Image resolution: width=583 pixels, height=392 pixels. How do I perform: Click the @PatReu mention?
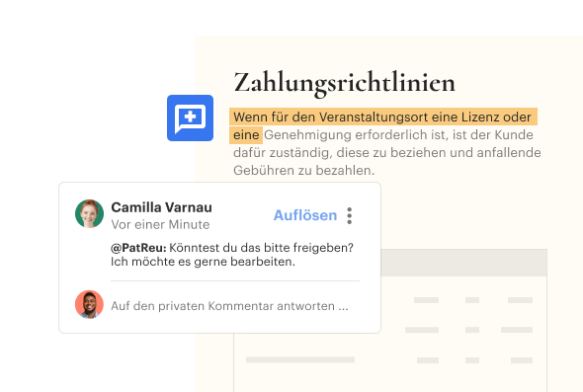coord(138,248)
